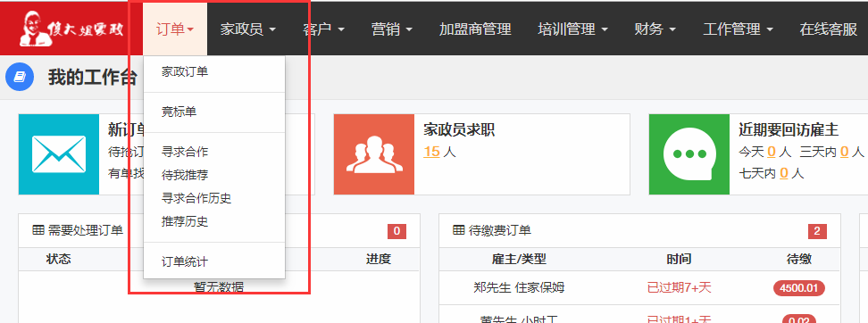
Task: Click the 待缴 column header
Action: click(799, 259)
